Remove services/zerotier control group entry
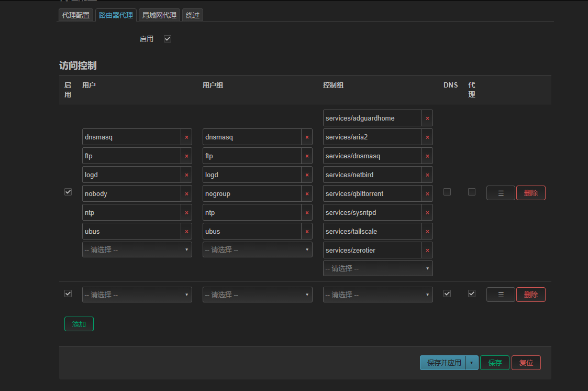 pos(427,251)
